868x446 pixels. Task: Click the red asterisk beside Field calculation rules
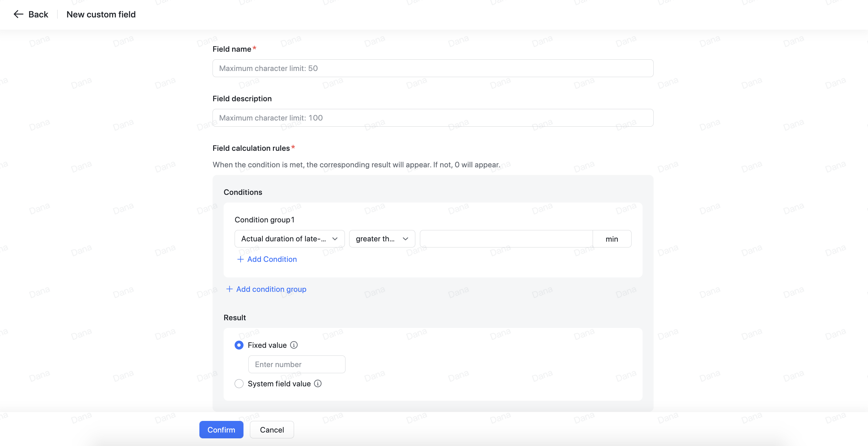tap(293, 147)
